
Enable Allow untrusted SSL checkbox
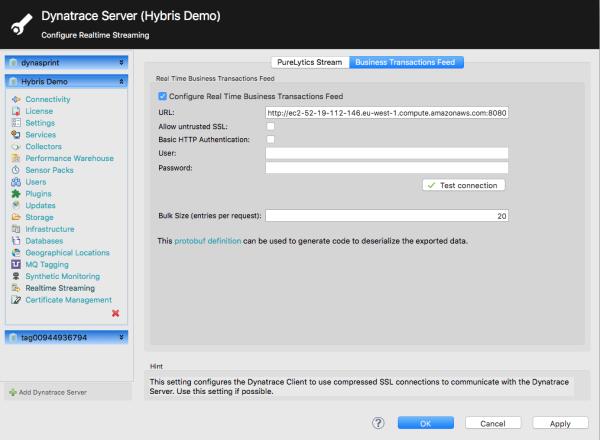[x=271, y=126]
